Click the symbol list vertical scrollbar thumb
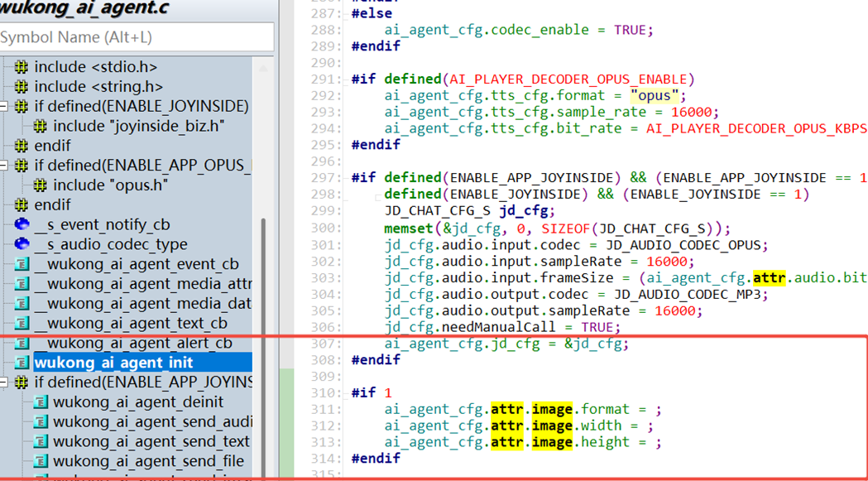 point(262,349)
